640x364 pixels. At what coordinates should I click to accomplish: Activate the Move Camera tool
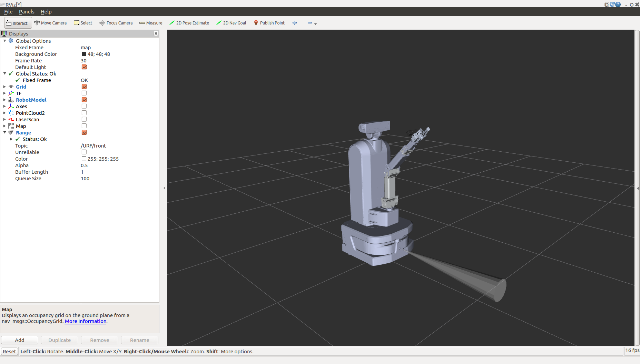(x=50, y=23)
